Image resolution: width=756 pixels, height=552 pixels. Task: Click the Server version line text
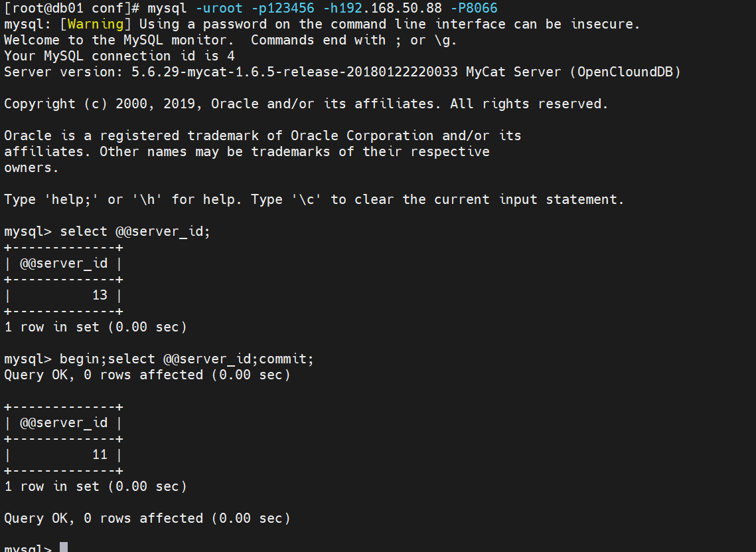(342, 72)
